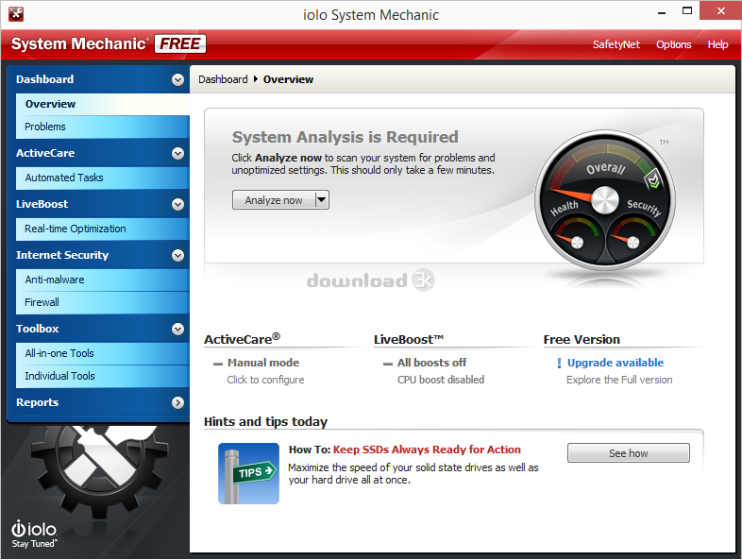
Task: Select Overview in the sidebar
Action: [103, 104]
